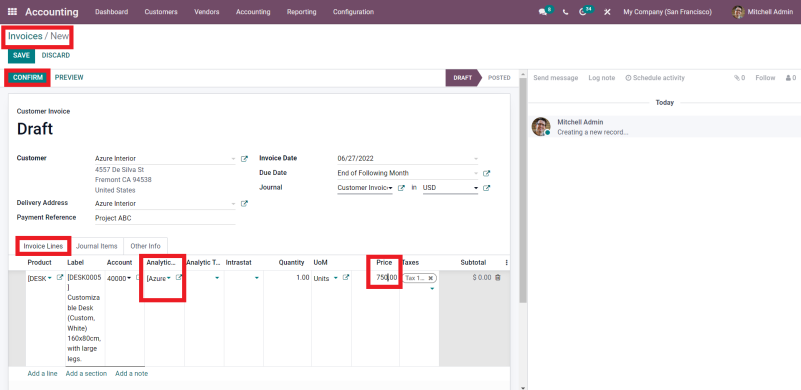Open the UoM Units dropdown
The height and width of the screenshot is (390, 801).
[x=336, y=278]
